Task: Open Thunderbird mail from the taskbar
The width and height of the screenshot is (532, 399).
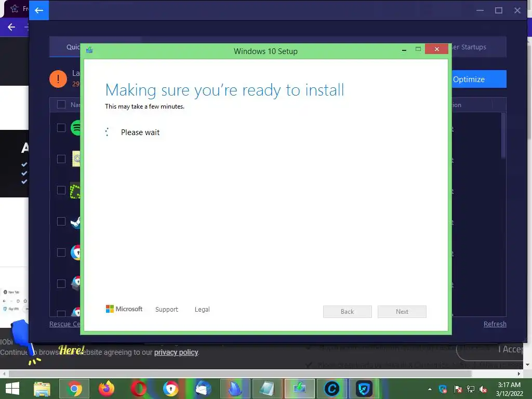Action: pyautogui.click(x=203, y=389)
